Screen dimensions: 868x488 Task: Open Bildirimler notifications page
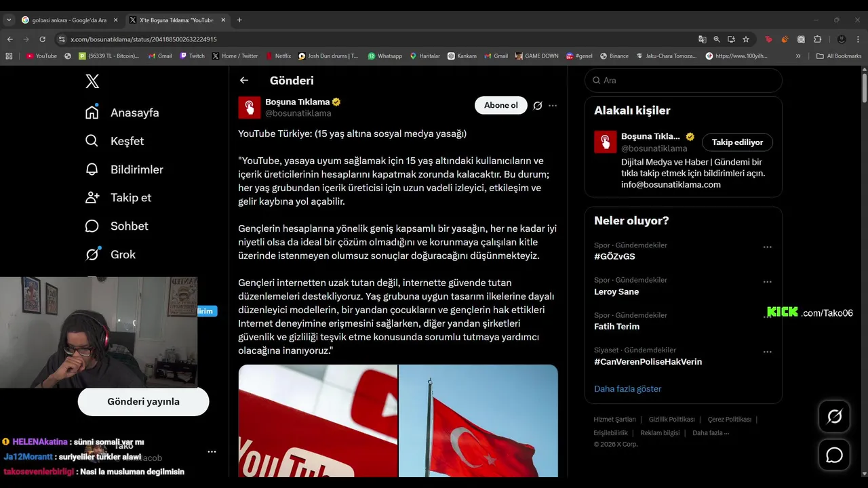(x=124, y=169)
